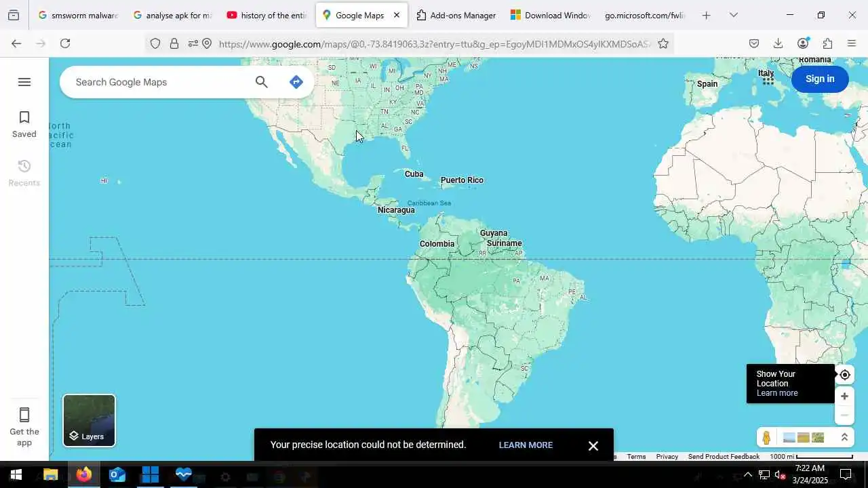Switch to Download Windows tab
The height and width of the screenshot is (488, 868).
[551, 15]
